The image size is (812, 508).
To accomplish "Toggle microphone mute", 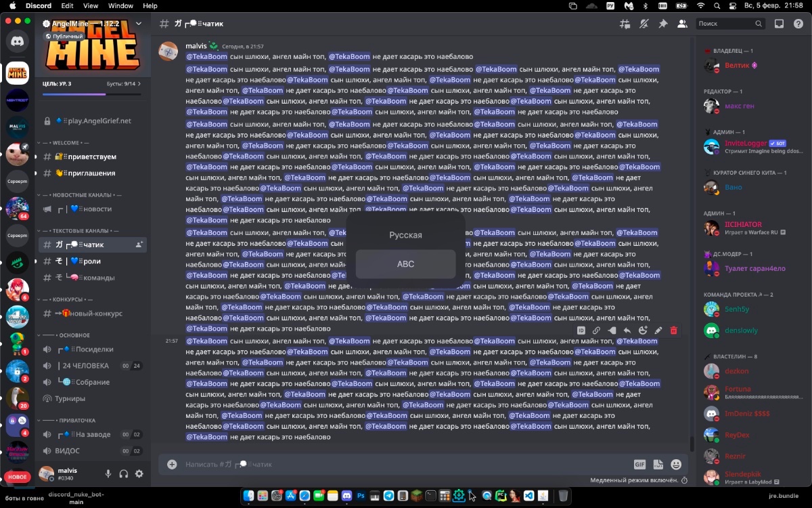I will [108, 474].
